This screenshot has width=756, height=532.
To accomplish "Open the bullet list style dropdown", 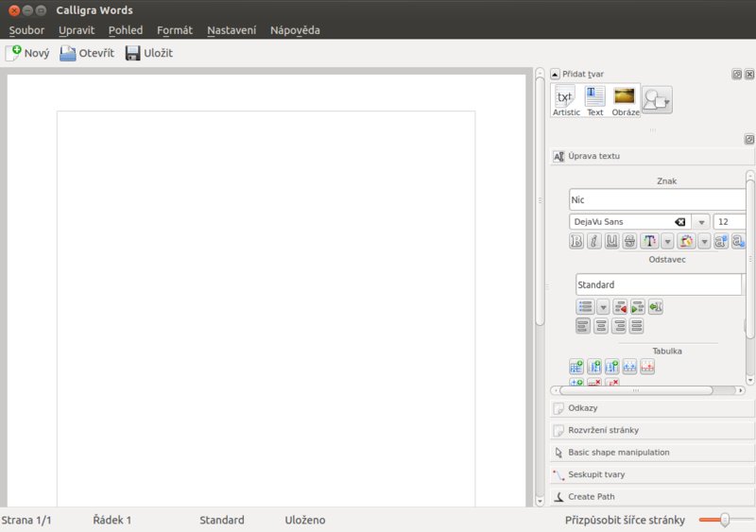I will pyautogui.click(x=603, y=306).
